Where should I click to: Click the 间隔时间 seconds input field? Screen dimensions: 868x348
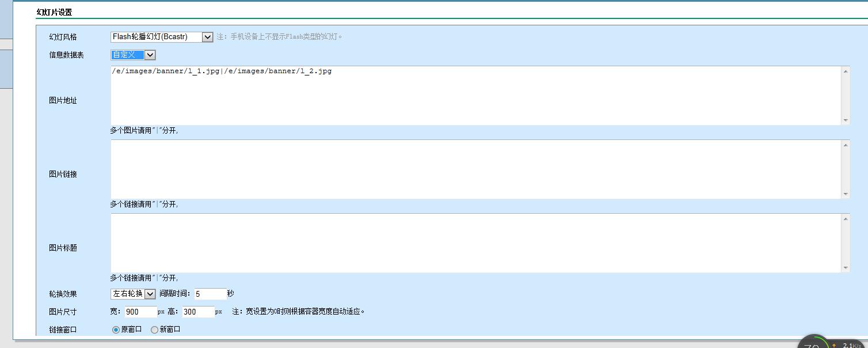click(x=210, y=294)
